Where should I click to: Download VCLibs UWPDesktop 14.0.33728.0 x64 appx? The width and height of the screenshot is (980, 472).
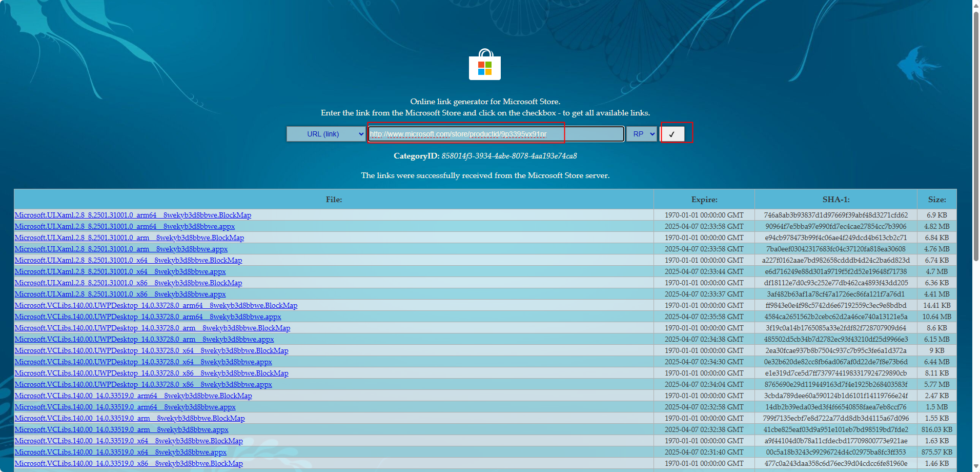tap(143, 362)
